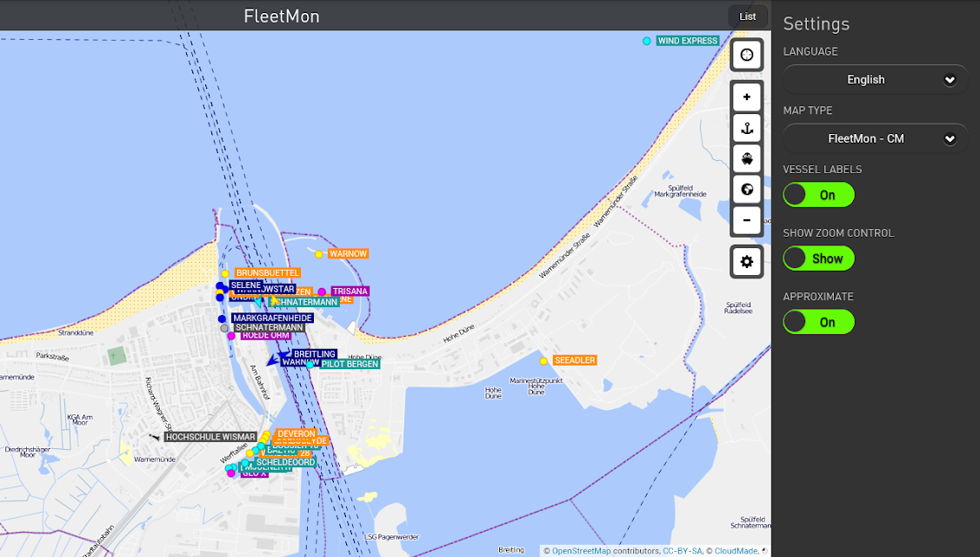Center map on current location crosshair icon
Screen dimensions: 980x557
tap(746, 55)
